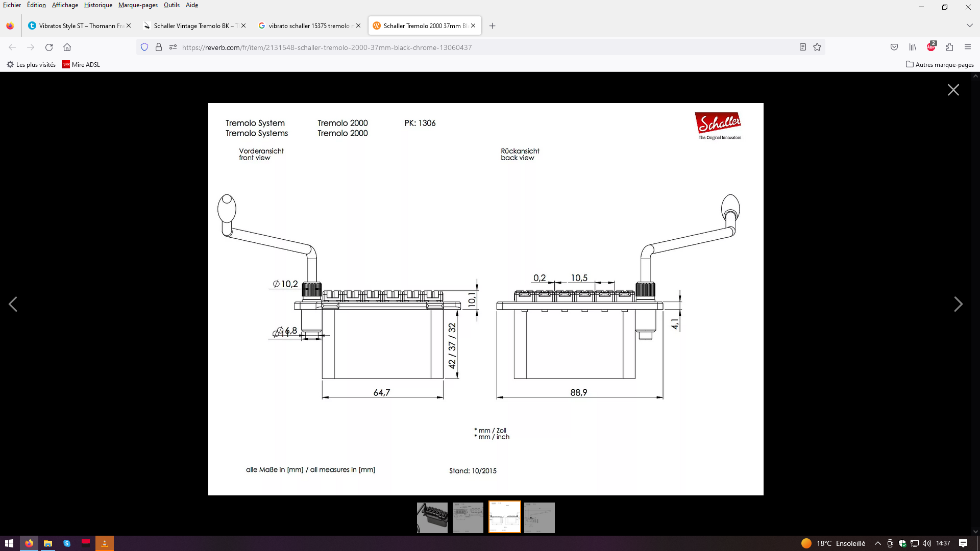Select the second drawing thumbnail
The width and height of the screenshot is (980, 551).
tap(468, 517)
